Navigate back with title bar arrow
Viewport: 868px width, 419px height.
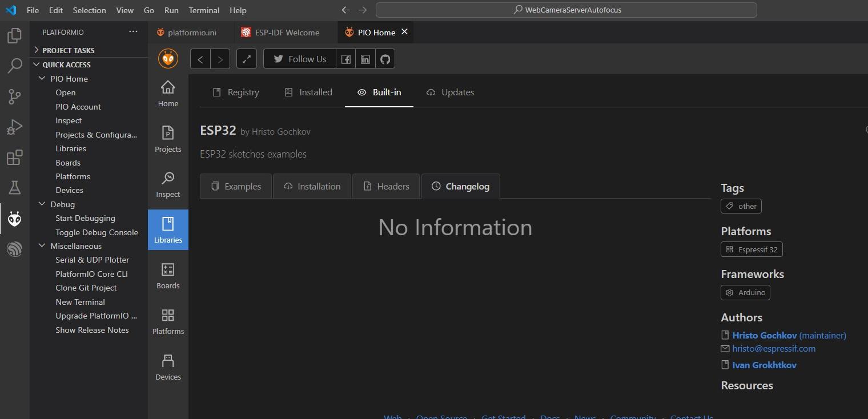[345, 10]
